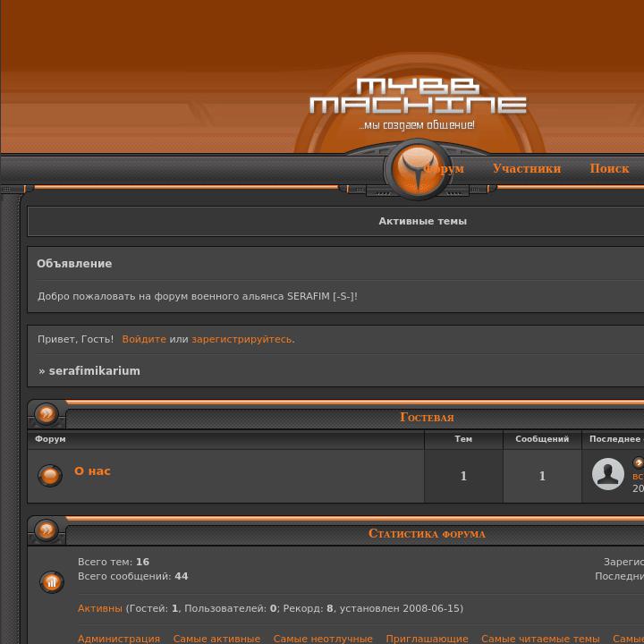Click the forum statistics chart icon
Image resolution: width=644 pixels, height=644 pixels.
[52, 581]
